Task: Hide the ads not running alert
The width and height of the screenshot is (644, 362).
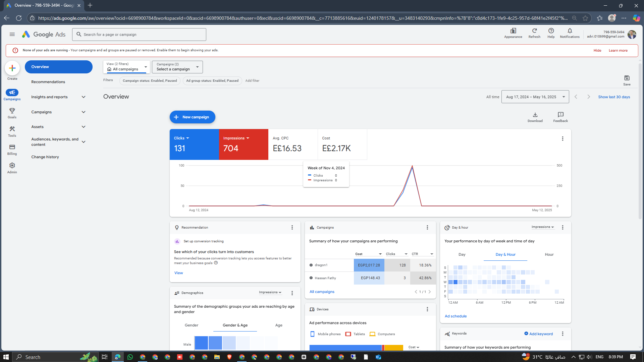Action: tap(597, 50)
